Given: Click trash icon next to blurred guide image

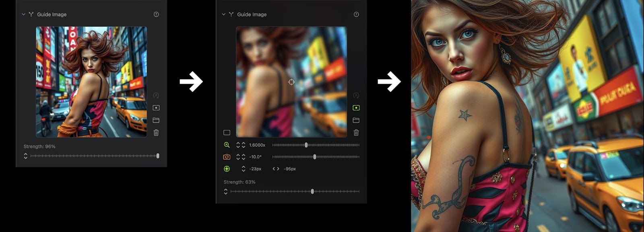Looking at the screenshot, I should point(356,133).
